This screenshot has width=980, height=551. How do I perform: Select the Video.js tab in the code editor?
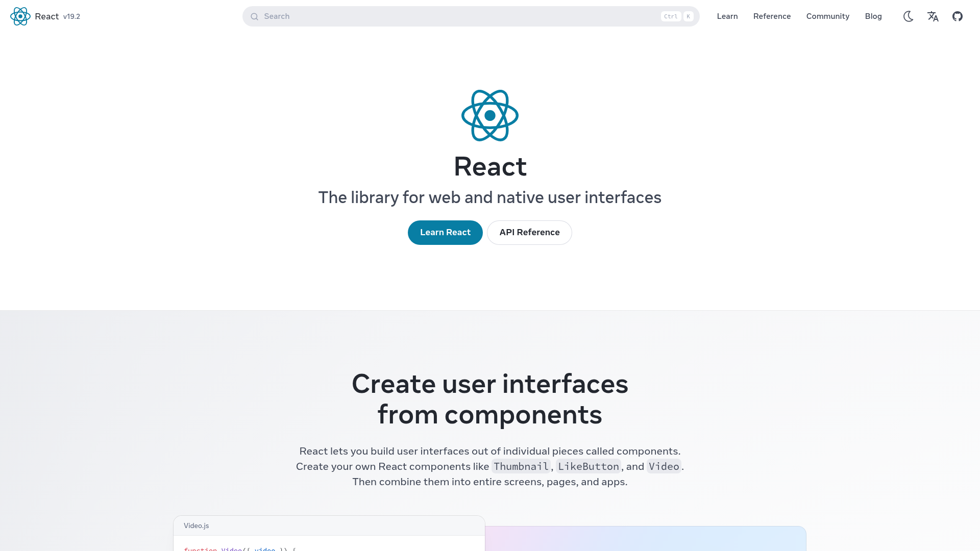tap(197, 525)
